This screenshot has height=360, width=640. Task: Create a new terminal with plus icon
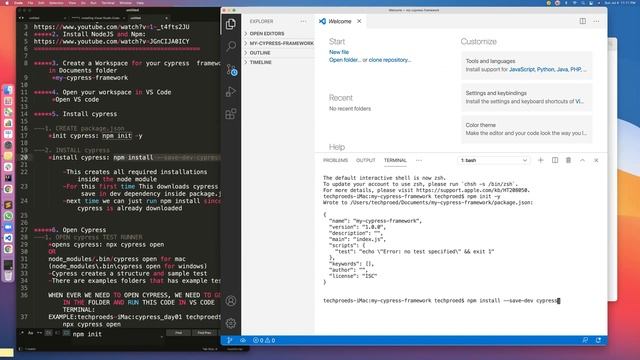click(540, 160)
